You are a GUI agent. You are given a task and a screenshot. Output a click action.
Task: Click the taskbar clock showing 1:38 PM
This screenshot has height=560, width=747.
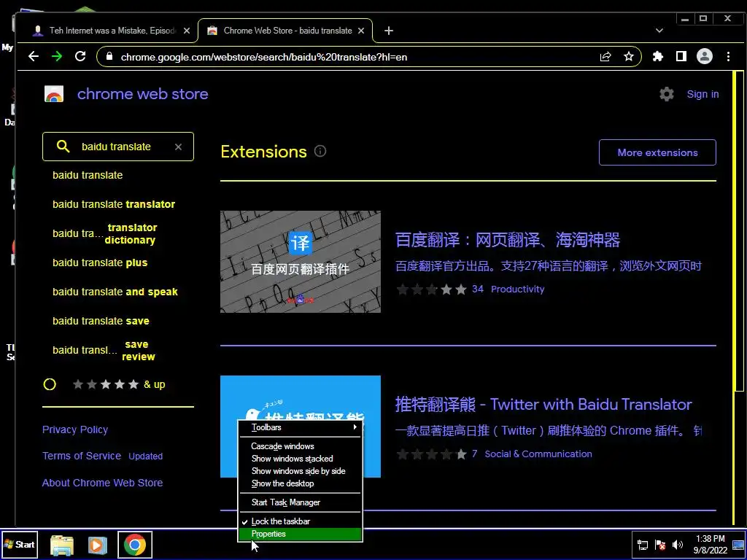[x=711, y=544]
